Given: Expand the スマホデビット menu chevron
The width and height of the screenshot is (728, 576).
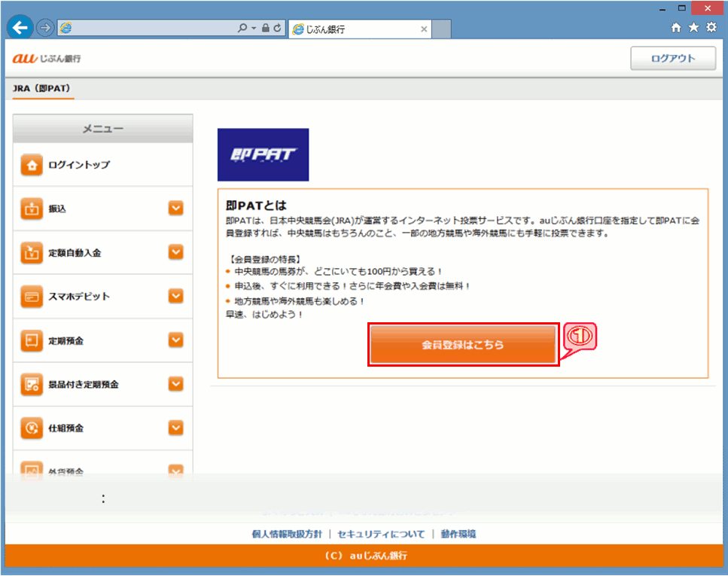Looking at the screenshot, I should click(176, 296).
